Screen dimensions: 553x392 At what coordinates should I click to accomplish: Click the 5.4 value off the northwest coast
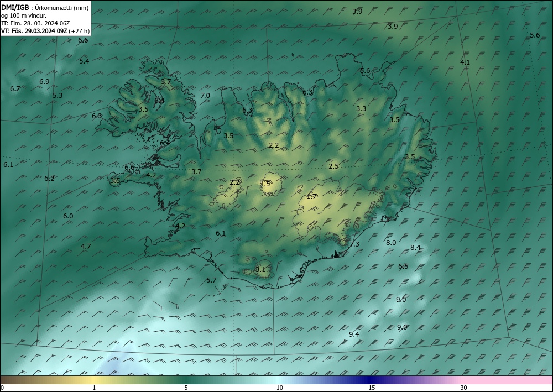click(84, 61)
